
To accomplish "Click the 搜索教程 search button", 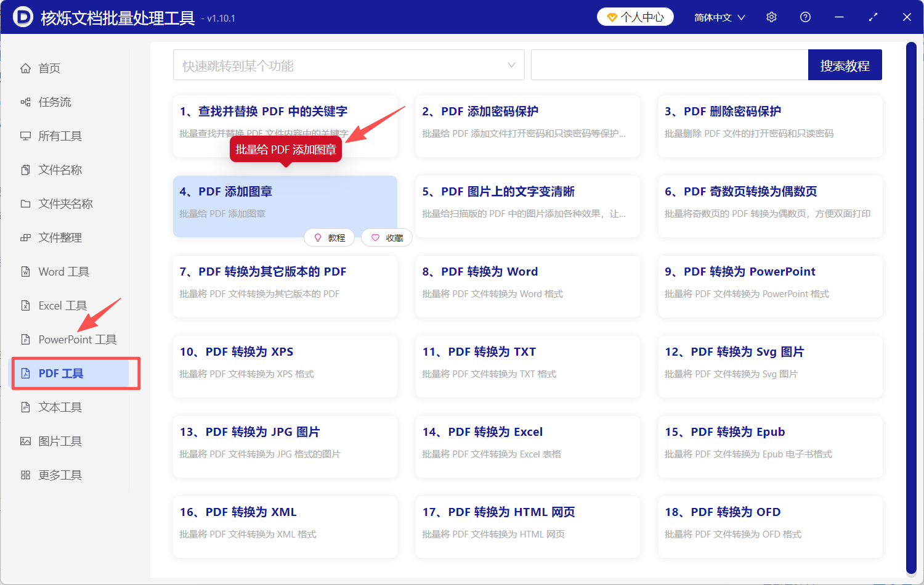I will point(845,65).
